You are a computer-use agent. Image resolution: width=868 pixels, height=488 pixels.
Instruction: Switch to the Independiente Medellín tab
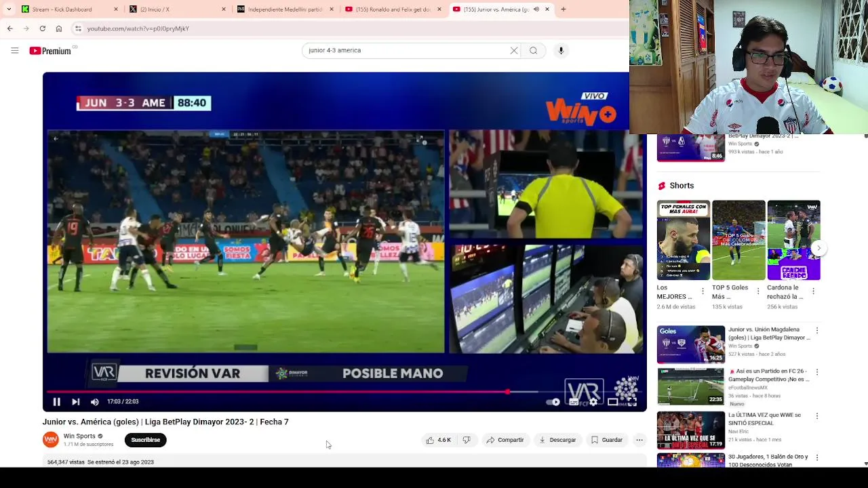coord(285,9)
